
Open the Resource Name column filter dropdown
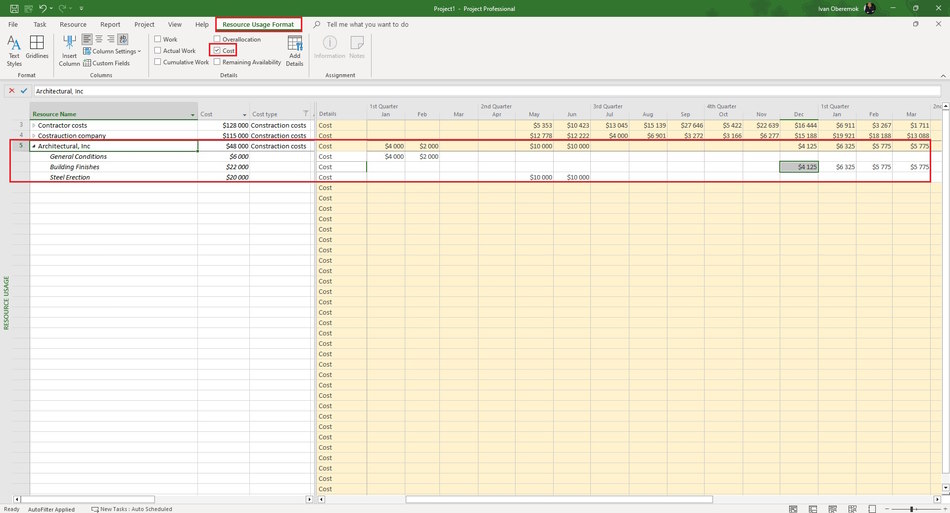[193, 114]
